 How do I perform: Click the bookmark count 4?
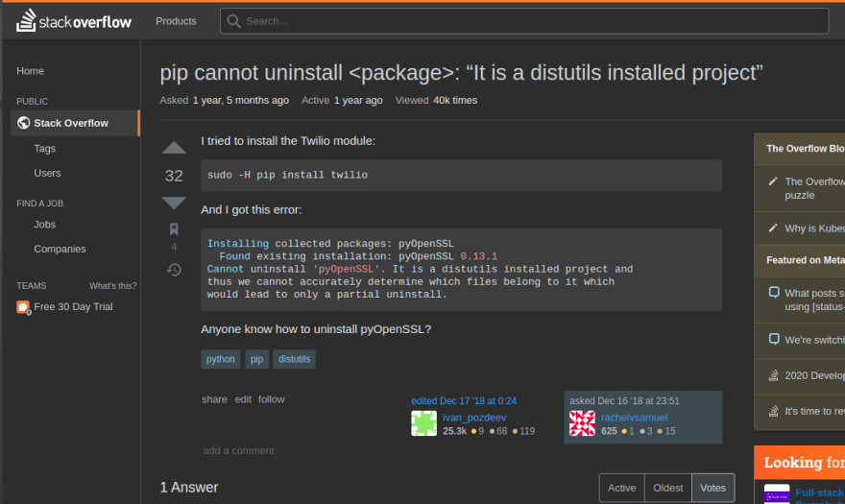pos(174,247)
